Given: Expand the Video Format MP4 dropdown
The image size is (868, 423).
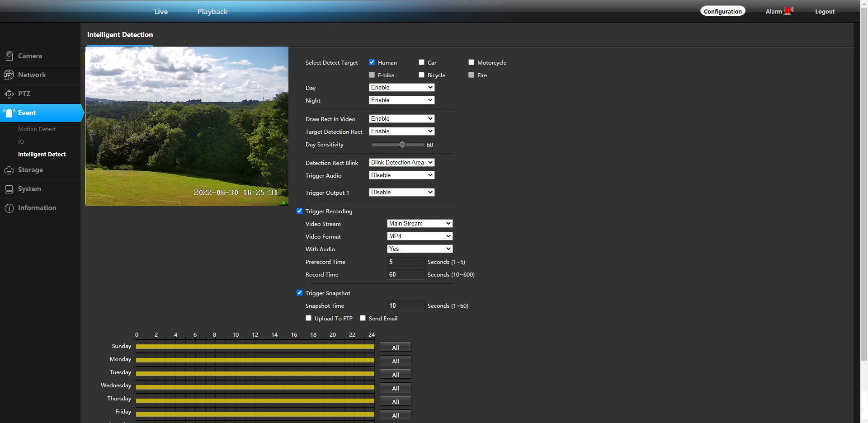Looking at the screenshot, I should coord(420,236).
